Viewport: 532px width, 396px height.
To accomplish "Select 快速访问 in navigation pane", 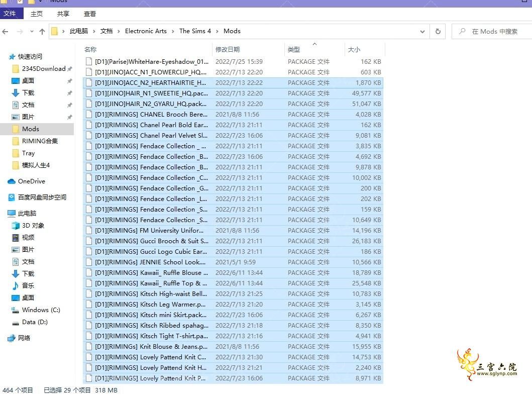I will [x=30, y=57].
